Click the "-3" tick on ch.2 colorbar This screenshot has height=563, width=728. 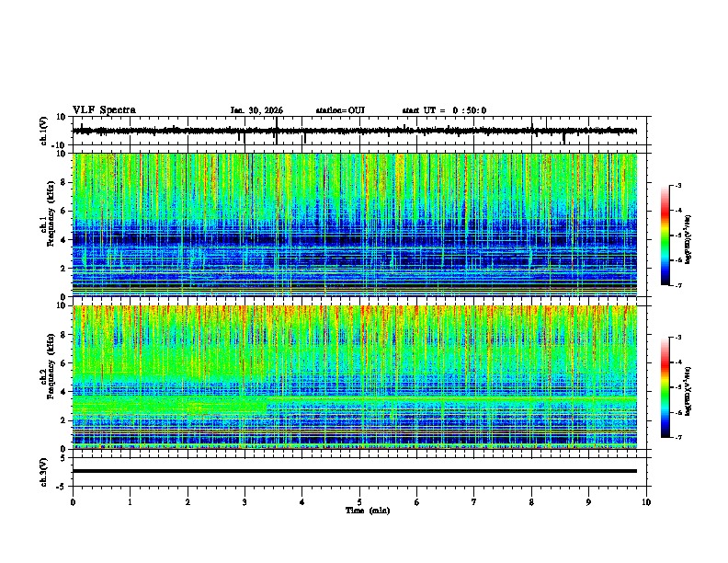pyautogui.click(x=678, y=338)
